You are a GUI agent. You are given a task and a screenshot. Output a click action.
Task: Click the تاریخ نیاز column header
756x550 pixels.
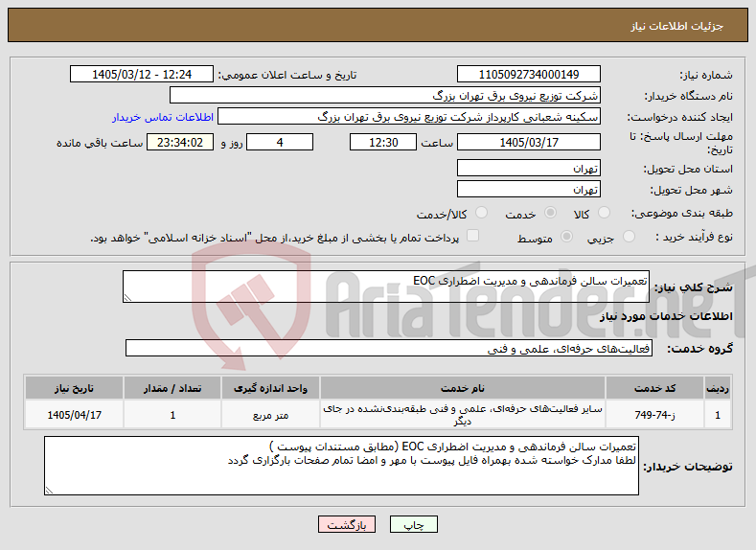(74, 388)
